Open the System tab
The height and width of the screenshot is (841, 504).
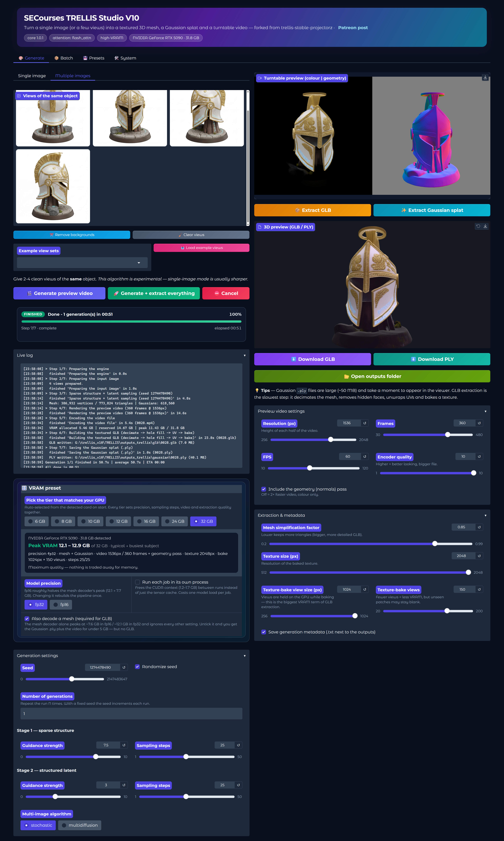pyautogui.click(x=125, y=58)
